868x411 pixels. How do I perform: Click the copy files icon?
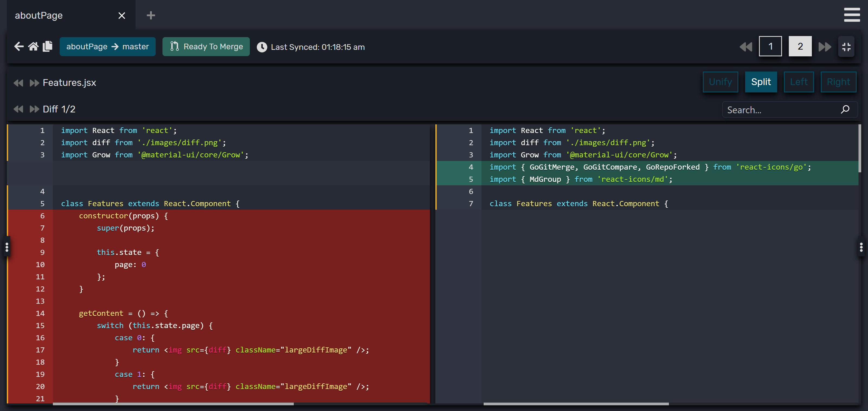point(47,46)
